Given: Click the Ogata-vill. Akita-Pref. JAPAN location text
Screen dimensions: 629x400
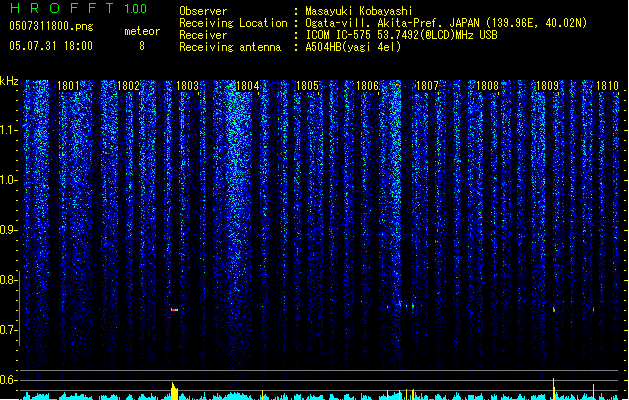Looking at the screenshot, I should pos(446,23).
